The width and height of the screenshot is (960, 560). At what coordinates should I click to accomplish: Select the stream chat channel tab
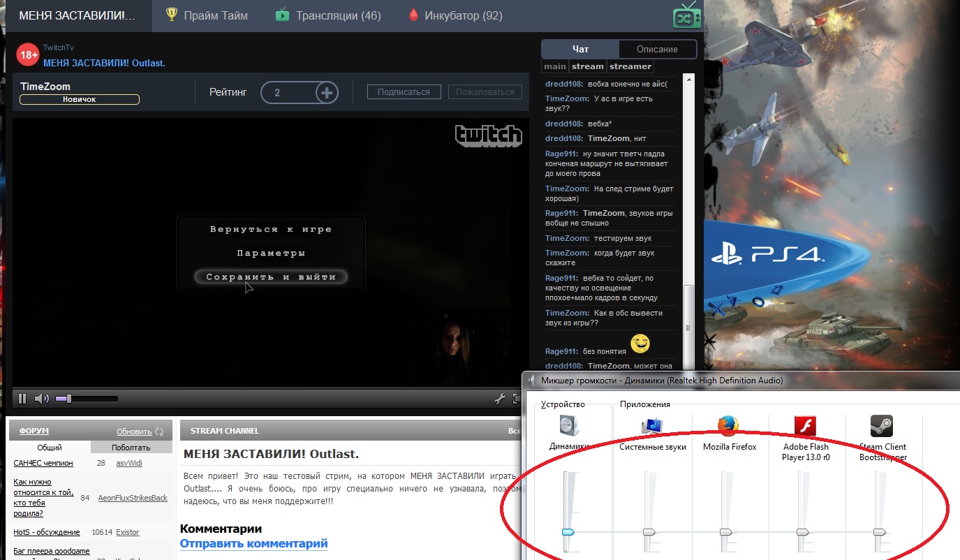click(x=587, y=66)
